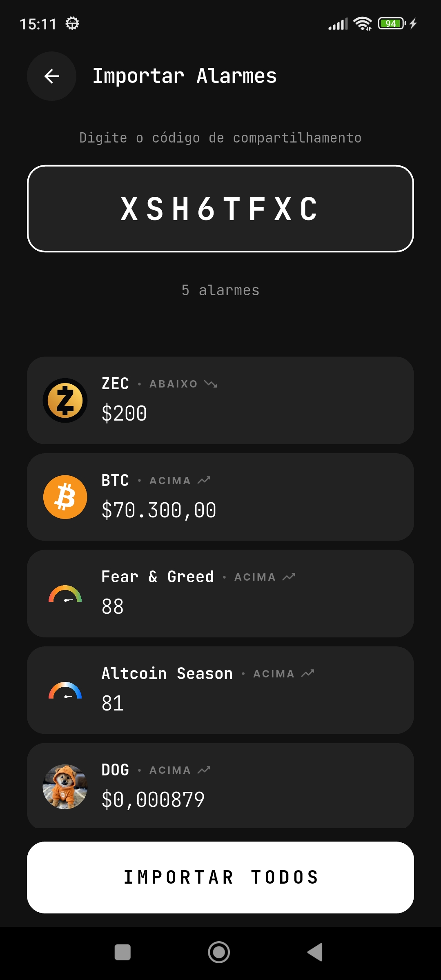Image resolution: width=441 pixels, height=980 pixels.
Task: Tap the Android home navigation button
Action: pyautogui.click(x=219, y=952)
